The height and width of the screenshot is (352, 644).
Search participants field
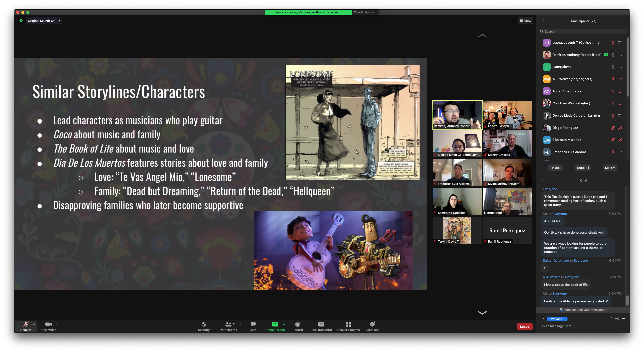[583, 31]
